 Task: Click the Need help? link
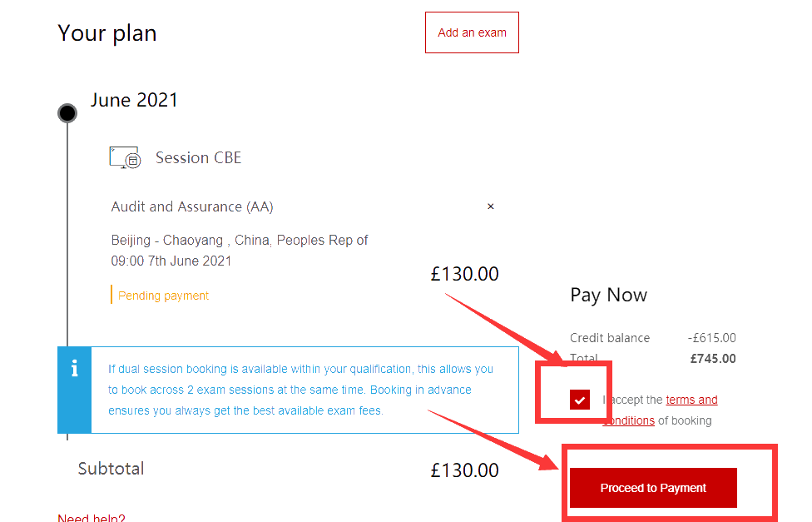point(92,518)
